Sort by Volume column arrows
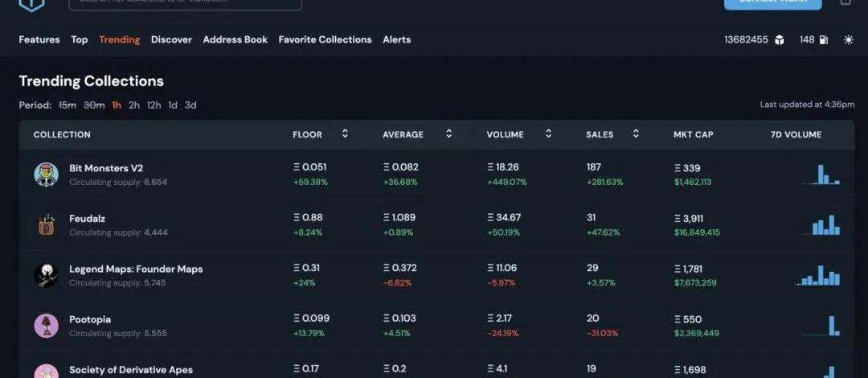 [x=548, y=134]
